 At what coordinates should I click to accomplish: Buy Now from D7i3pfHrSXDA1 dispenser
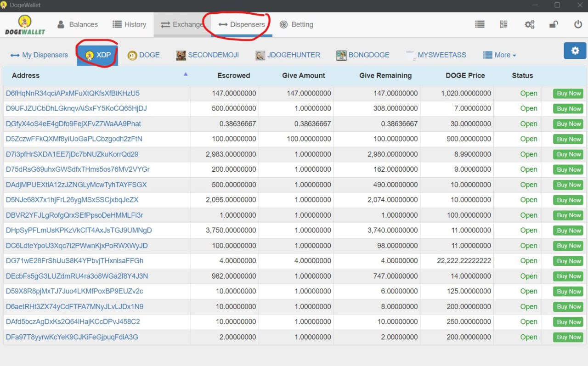[568, 154]
